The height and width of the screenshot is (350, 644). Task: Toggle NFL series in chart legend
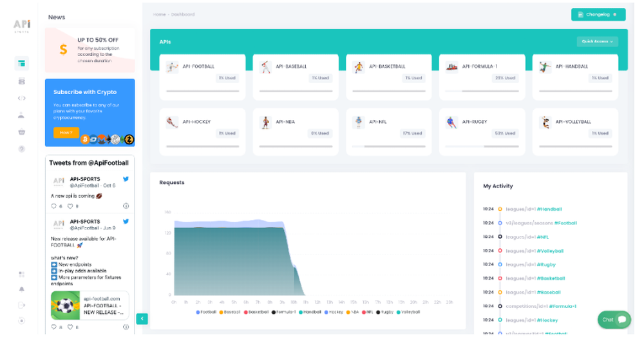pos(368,312)
